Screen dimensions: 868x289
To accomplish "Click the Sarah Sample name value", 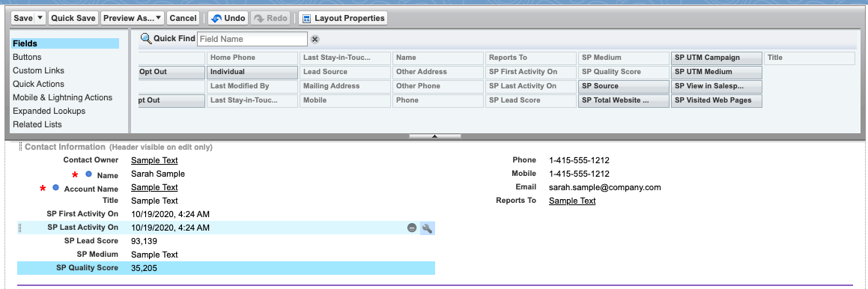I will [x=158, y=174].
